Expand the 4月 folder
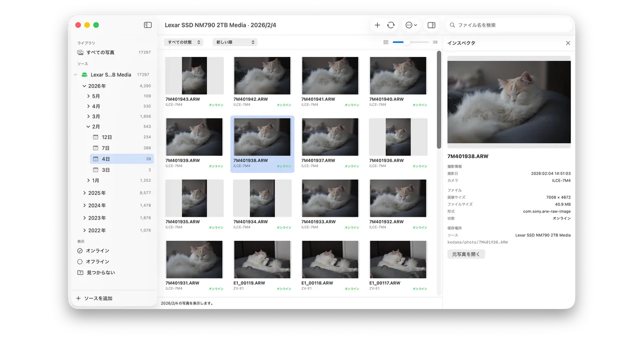The width and height of the screenshot is (644, 338). (89, 106)
